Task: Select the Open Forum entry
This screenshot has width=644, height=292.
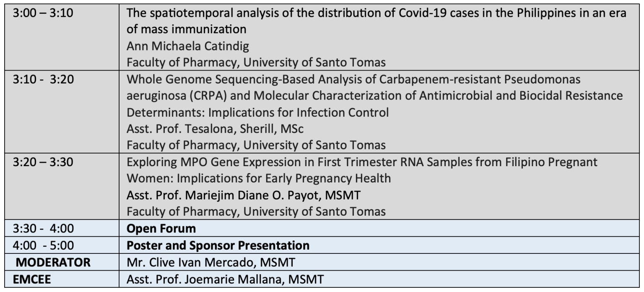Action: click(x=161, y=229)
